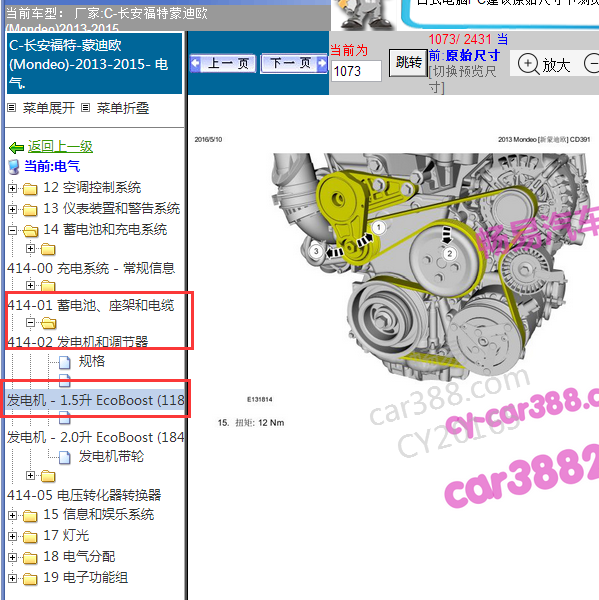599x600 pixels.
Task: Select 发电机 - 2.0升 EcoBoost entry
Action: pyautogui.click(x=95, y=437)
